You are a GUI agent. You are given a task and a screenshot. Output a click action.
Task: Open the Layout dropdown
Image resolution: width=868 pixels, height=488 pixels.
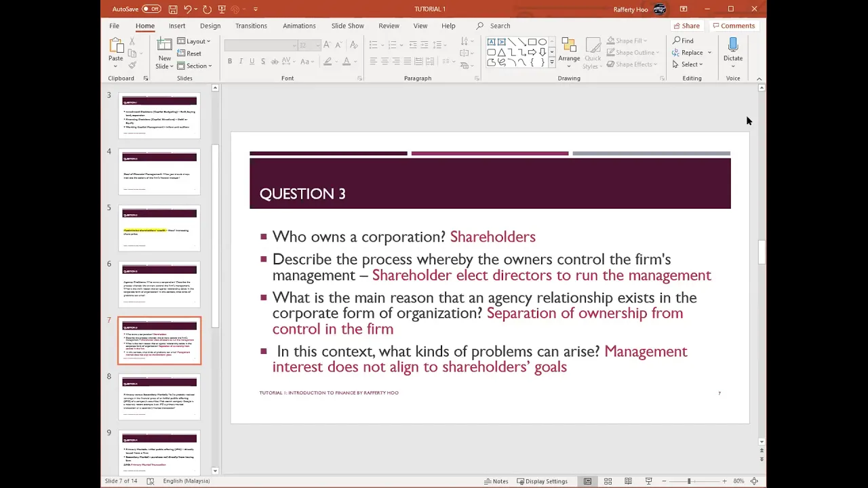[194, 41]
